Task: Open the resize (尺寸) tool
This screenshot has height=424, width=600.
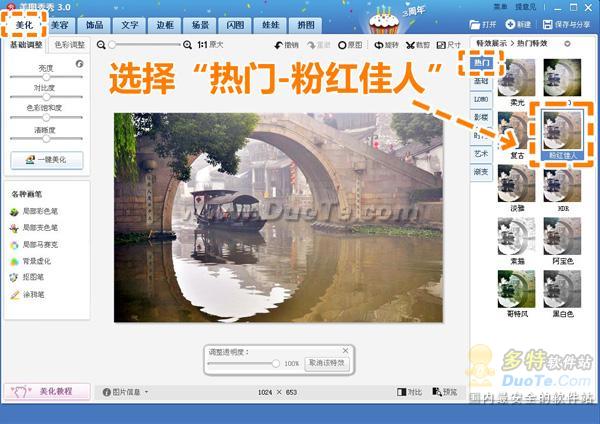Action: point(449,45)
